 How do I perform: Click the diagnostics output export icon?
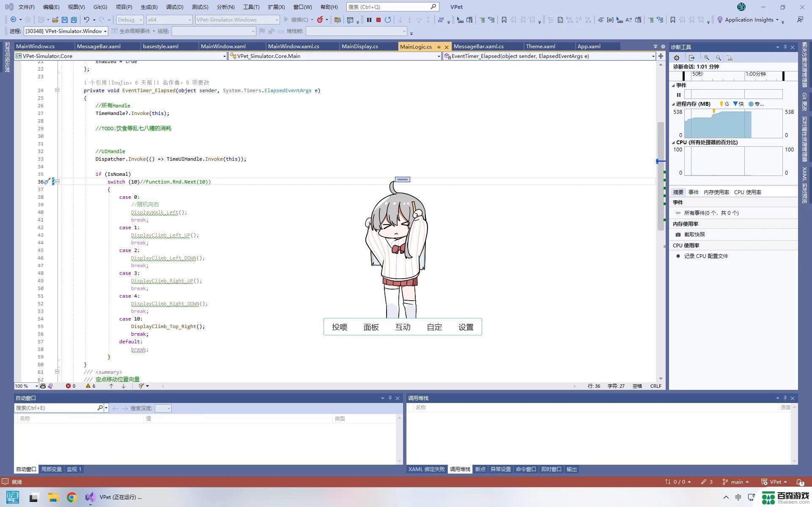pyautogui.click(x=692, y=58)
